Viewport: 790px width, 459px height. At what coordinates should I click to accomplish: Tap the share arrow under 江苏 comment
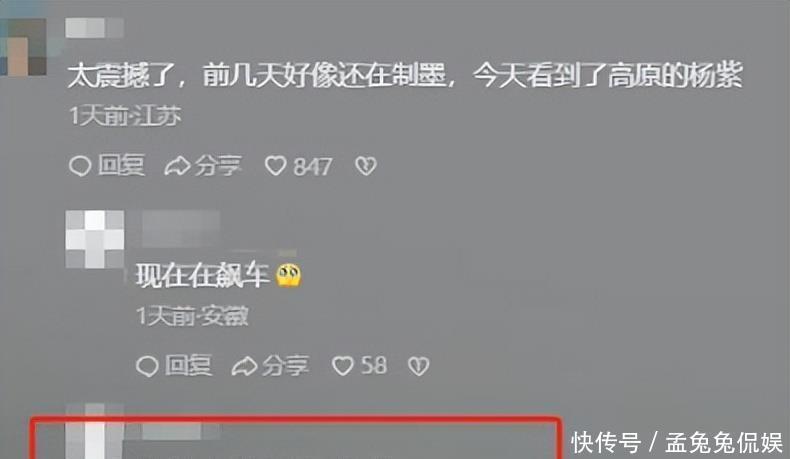tap(177, 166)
